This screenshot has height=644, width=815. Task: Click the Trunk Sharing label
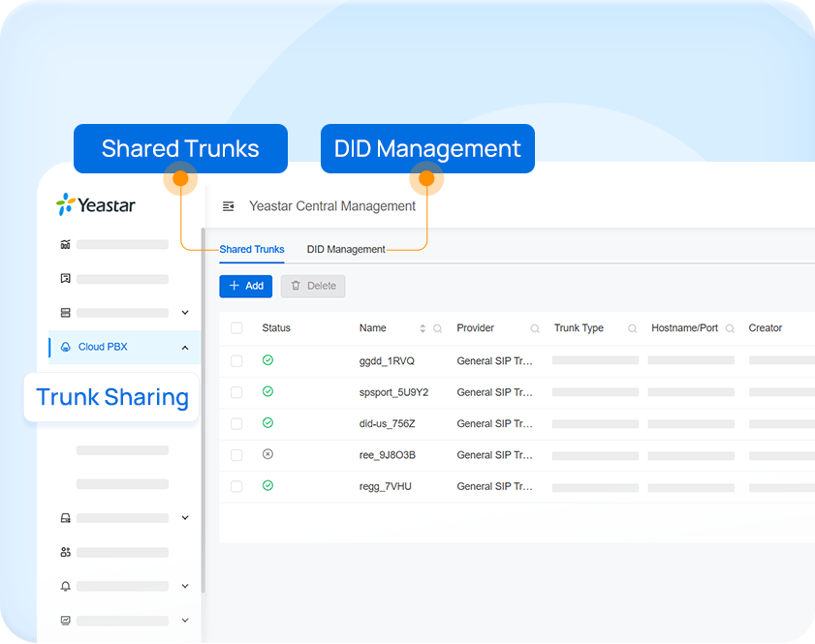click(111, 397)
